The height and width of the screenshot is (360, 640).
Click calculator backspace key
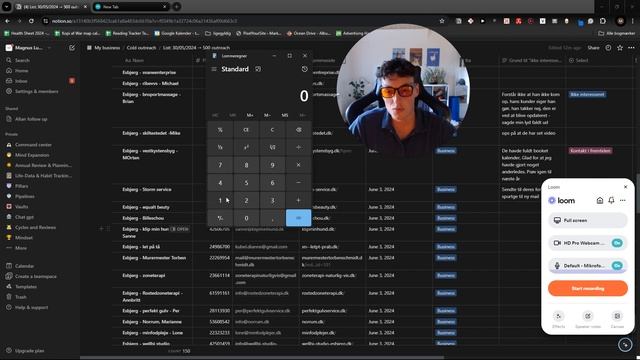tap(298, 130)
